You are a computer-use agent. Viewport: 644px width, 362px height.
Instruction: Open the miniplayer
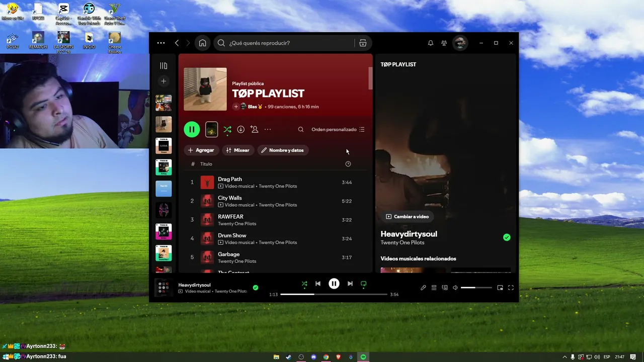click(x=500, y=288)
